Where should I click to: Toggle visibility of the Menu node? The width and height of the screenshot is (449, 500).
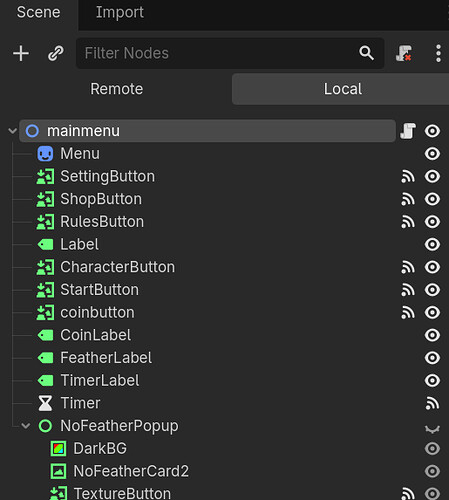pyautogui.click(x=432, y=154)
